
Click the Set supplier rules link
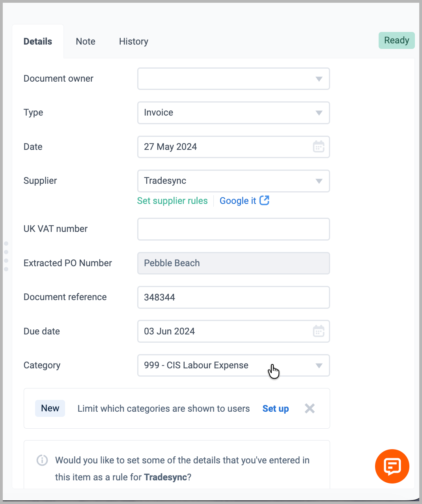[x=172, y=201]
